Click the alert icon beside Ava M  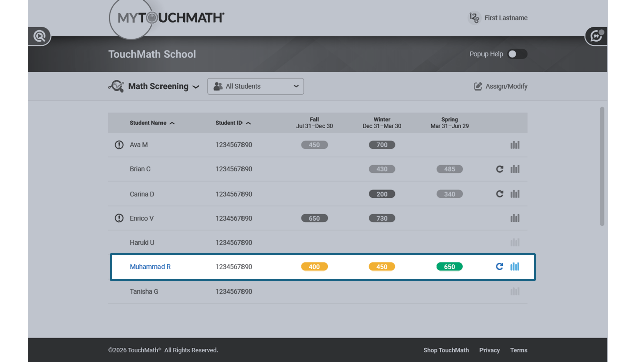point(119,145)
